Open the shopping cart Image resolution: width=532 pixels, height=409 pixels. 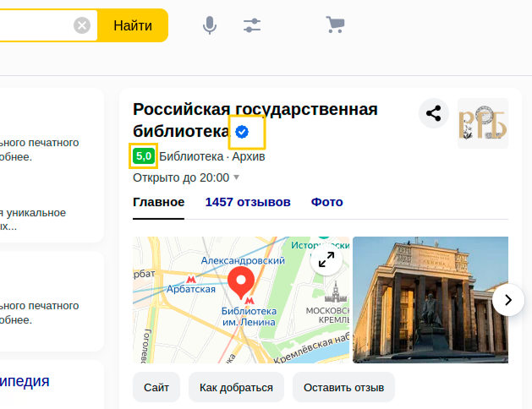pyautogui.click(x=336, y=25)
